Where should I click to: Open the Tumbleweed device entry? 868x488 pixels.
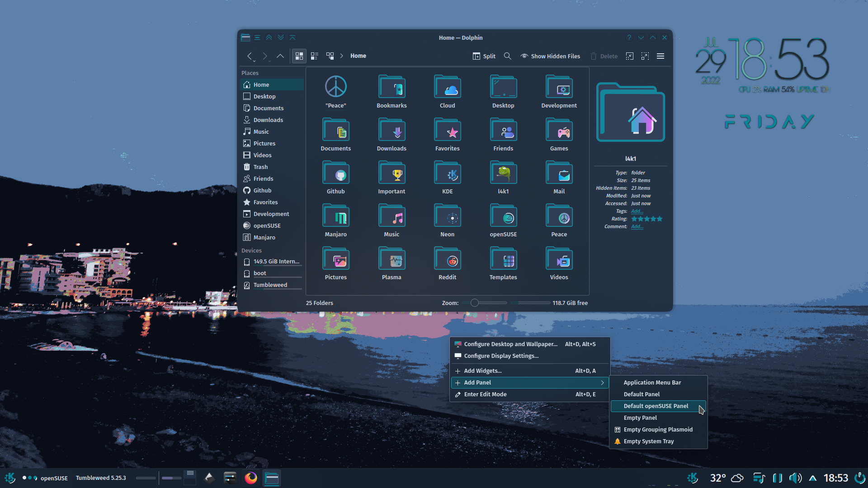(272, 285)
